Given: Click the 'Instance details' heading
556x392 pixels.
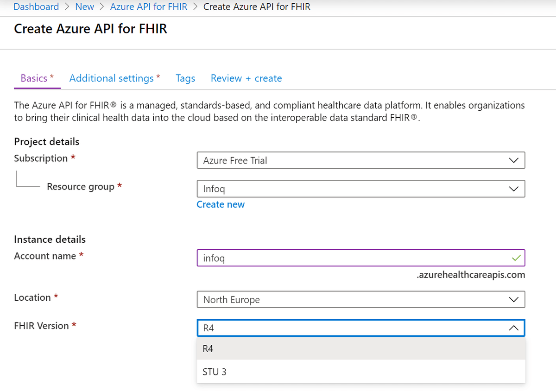Looking at the screenshot, I should click(x=50, y=240).
